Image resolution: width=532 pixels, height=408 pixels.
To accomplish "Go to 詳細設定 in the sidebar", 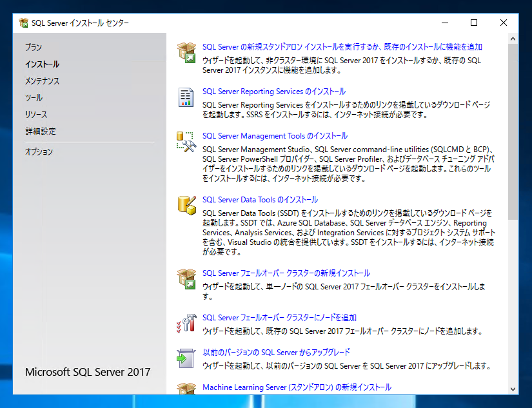I will 41,131.
